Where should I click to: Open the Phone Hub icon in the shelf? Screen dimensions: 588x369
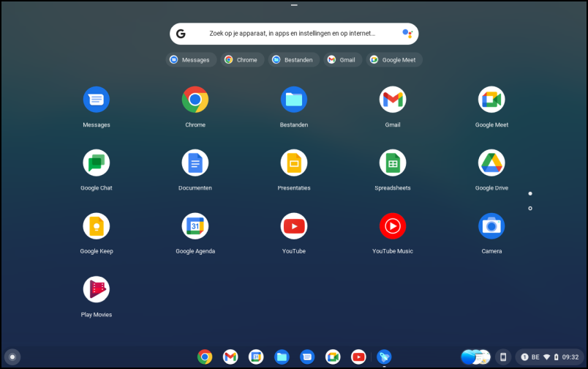(503, 357)
